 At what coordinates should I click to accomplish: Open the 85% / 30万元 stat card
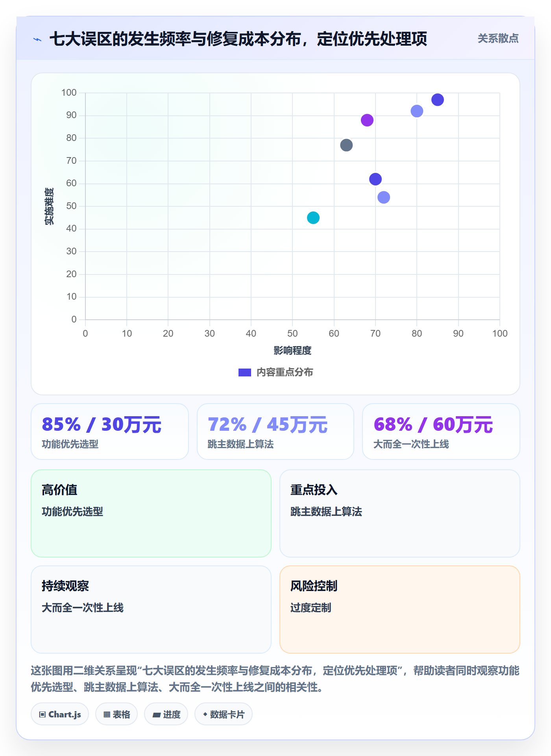pos(110,432)
